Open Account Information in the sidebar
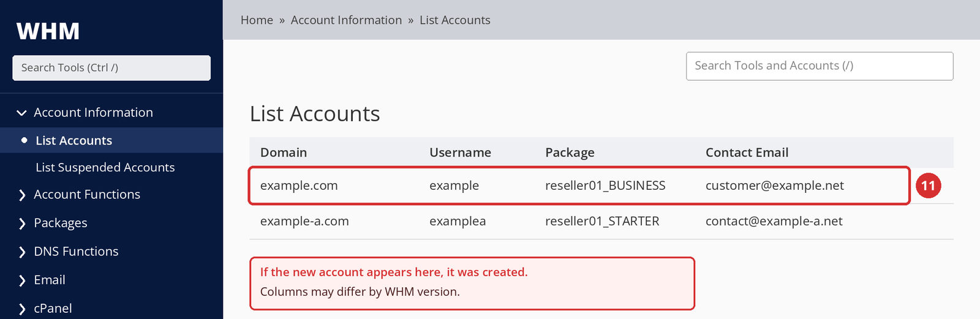The width and height of the screenshot is (980, 319). pos(93,113)
